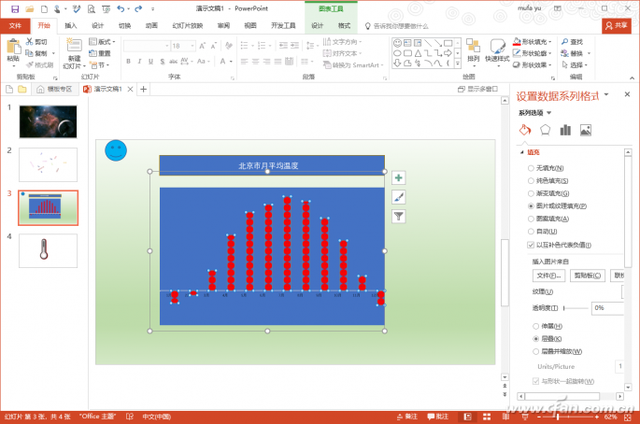Select the Solid fill (纯色填充) radio button
The image size is (640, 424).
(x=531, y=181)
